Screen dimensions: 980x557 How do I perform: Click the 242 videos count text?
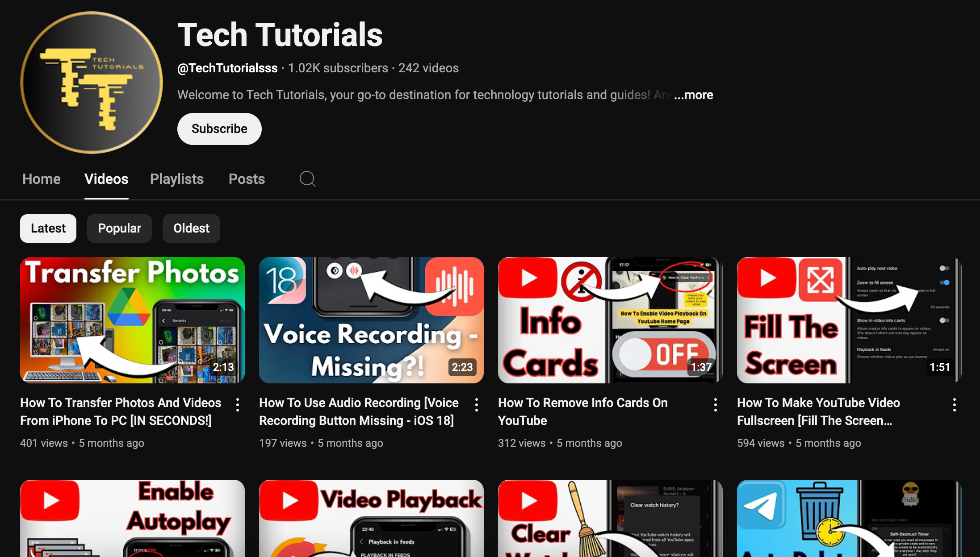[428, 68]
